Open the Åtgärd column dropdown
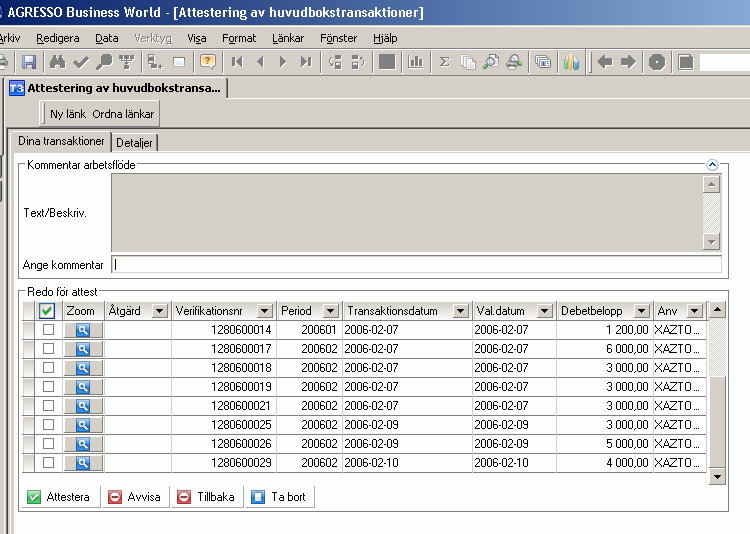 pos(160,311)
